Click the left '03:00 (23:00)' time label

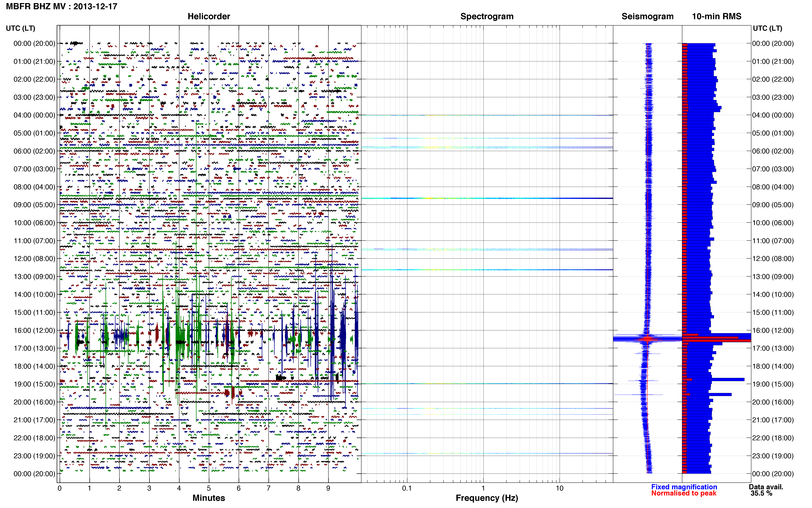34,97
